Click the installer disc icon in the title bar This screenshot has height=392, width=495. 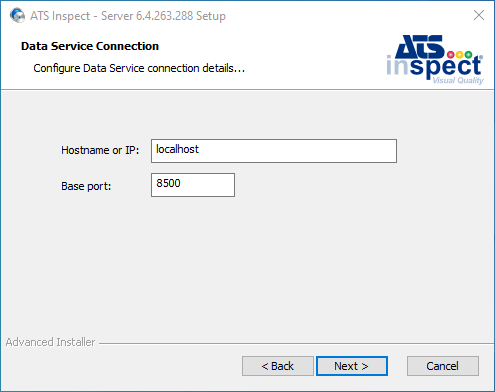point(17,15)
